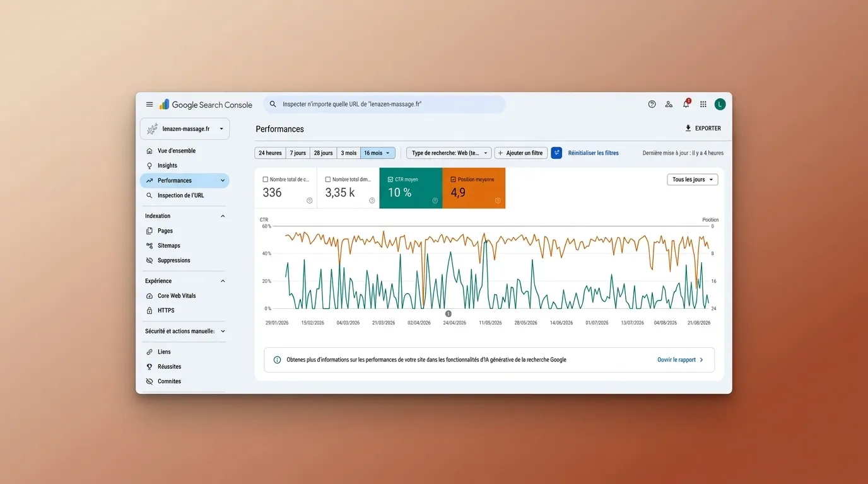The height and width of the screenshot is (484, 868).
Task: Select the 24 heures date range
Action: [x=270, y=153]
